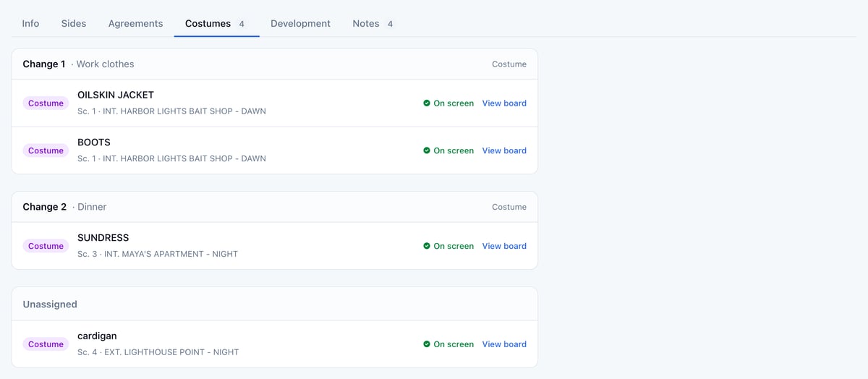Click Costume tag beside cardigan
Image resolution: width=868 pixels, height=379 pixels.
46,344
